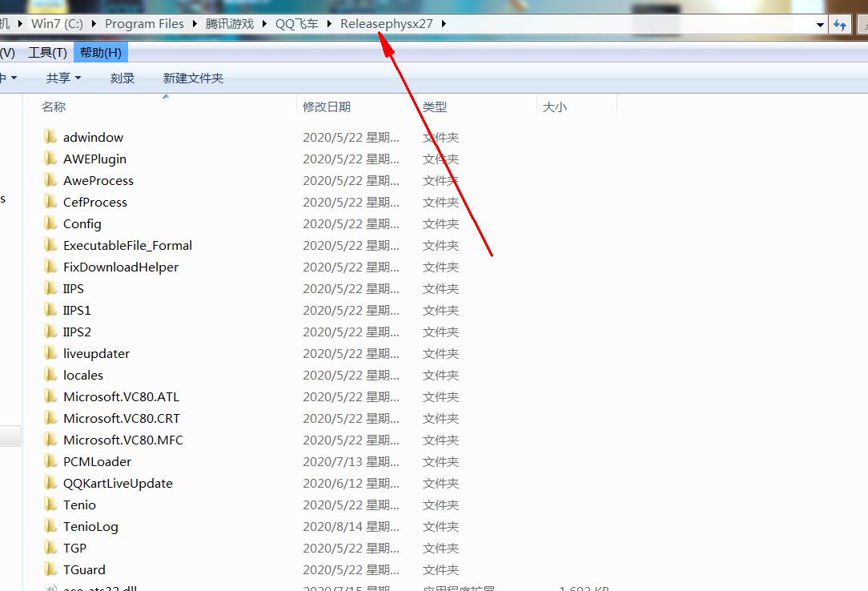
Task: Select the TenioLog folder name
Action: coord(90,526)
